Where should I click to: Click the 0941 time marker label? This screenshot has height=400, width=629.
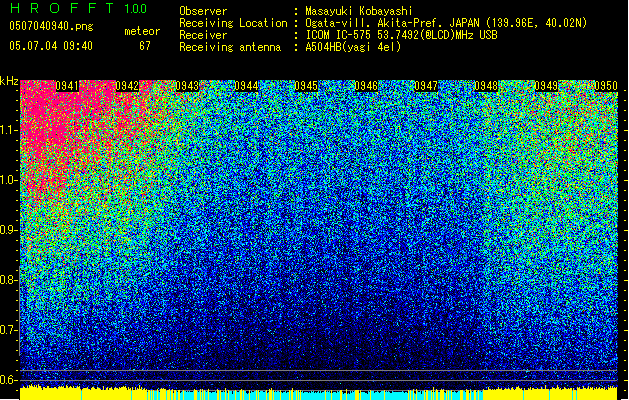coord(67,86)
